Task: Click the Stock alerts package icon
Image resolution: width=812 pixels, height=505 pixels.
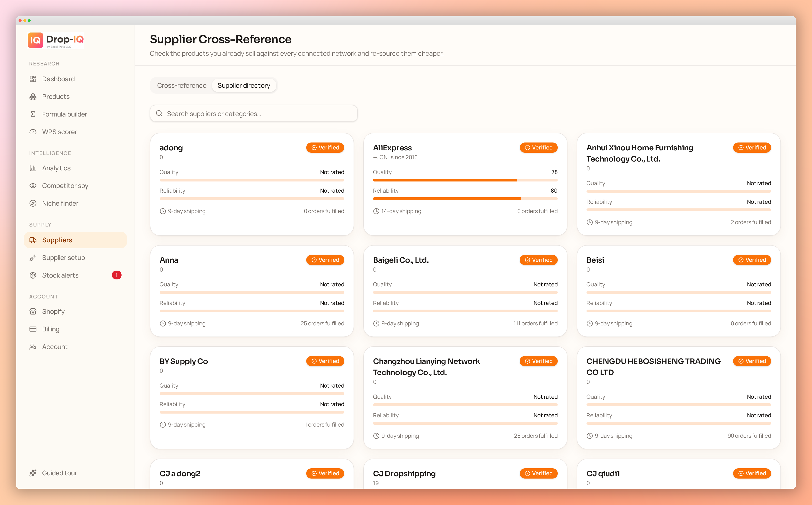Action: [x=33, y=275]
